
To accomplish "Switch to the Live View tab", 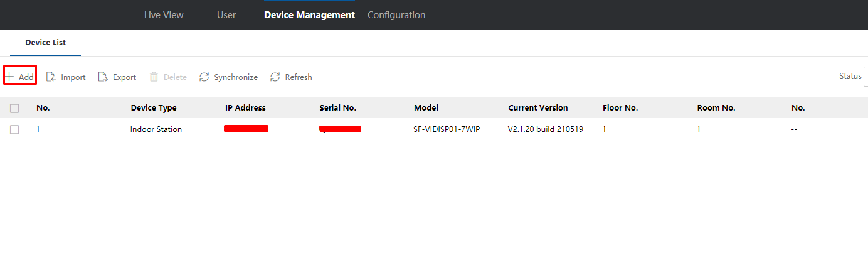I will [164, 15].
